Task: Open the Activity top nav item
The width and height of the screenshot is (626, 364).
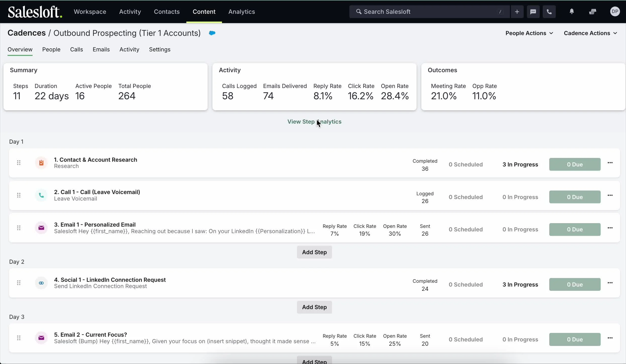Action: (x=130, y=12)
